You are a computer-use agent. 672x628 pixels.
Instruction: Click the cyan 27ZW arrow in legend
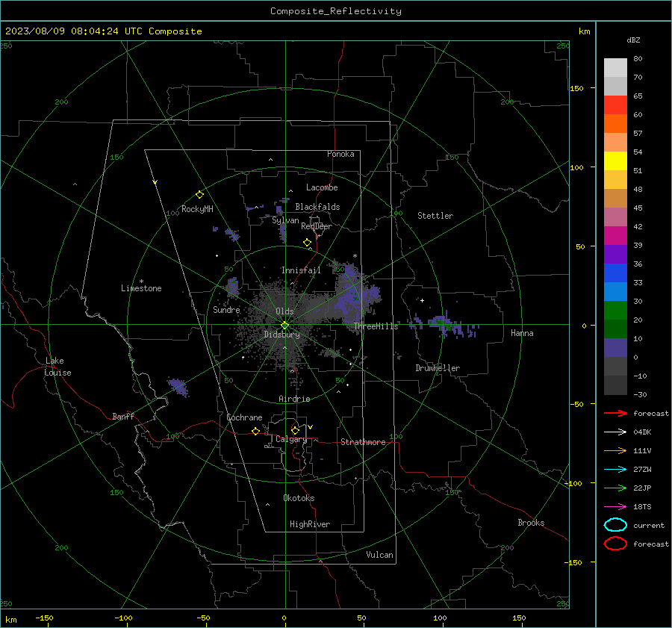click(x=615, y=470)
